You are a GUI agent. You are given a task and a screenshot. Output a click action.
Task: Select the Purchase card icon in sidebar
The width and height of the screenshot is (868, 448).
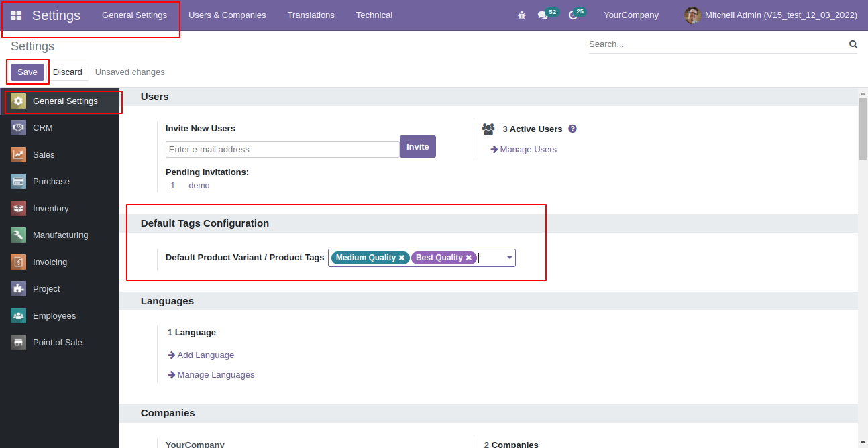pyautogui.click(x=19, y=182)
